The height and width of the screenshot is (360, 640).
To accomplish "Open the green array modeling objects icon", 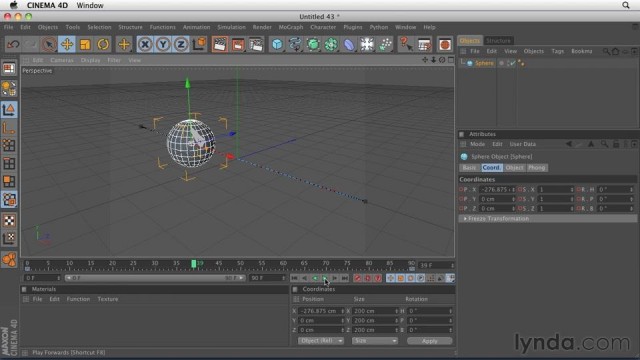I will tap(331, 44).
